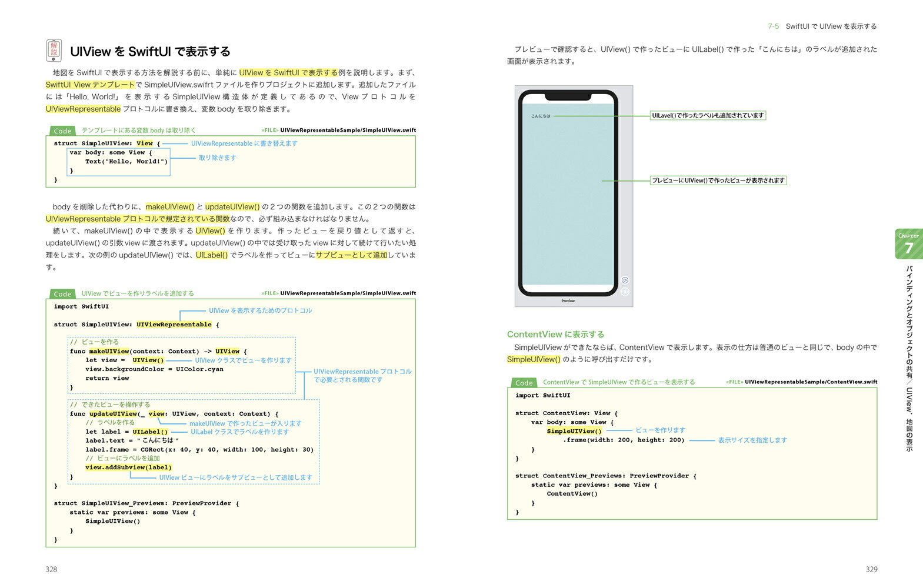Click the section heading "ContentView に表示する"
This screenshot has height=588, width=923.
(555, 334)
